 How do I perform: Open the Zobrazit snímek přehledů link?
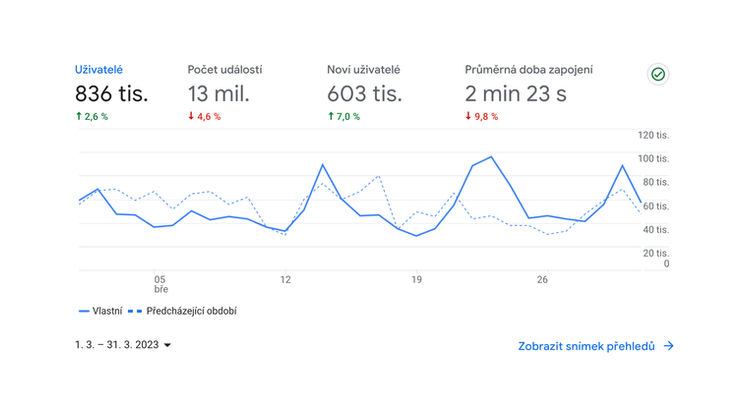[586, 346]
